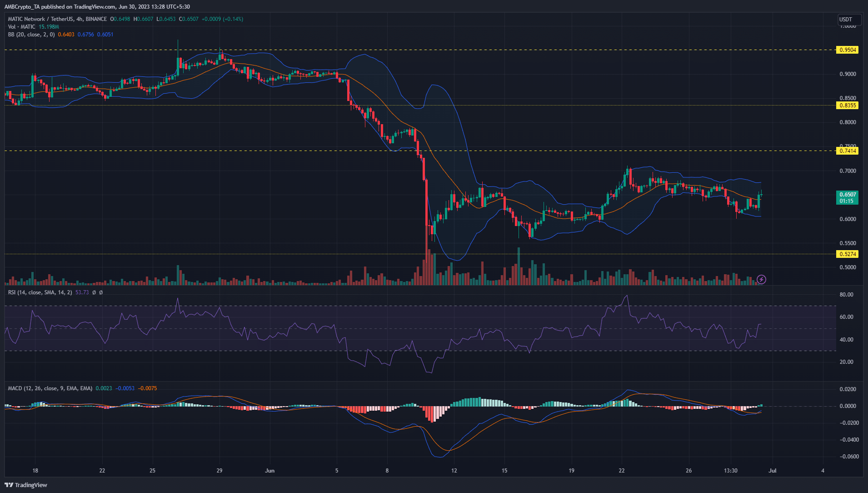Click the 0.7414 price level label
Viewport: 868px width, 493px height.
click(848, 151)
